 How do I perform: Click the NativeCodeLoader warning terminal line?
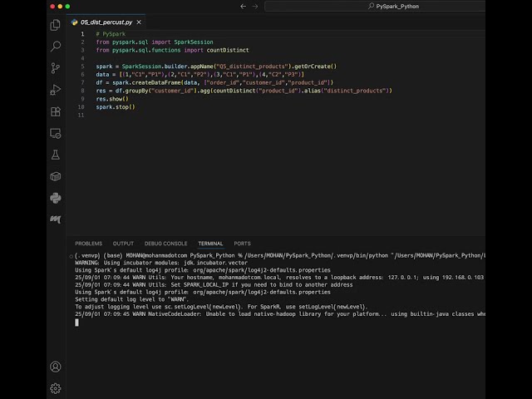coord(280,314)
